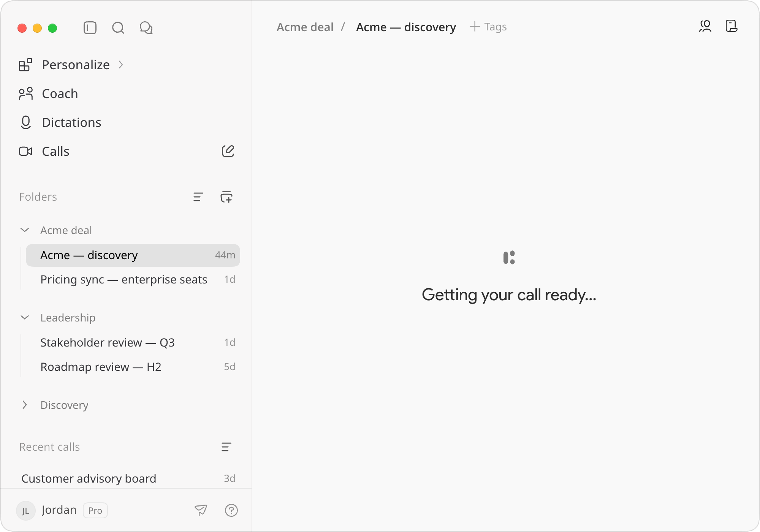Open Stakeholder review — Q3 call

[133, 343]
